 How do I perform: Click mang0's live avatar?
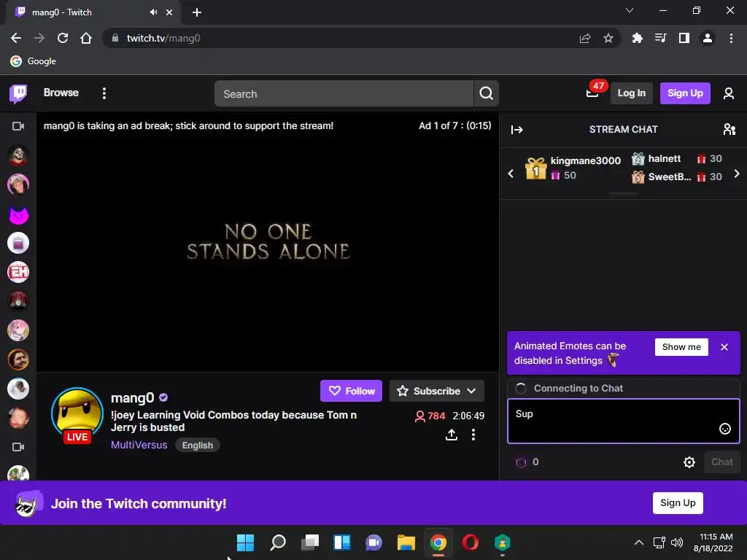click(77, 414)
